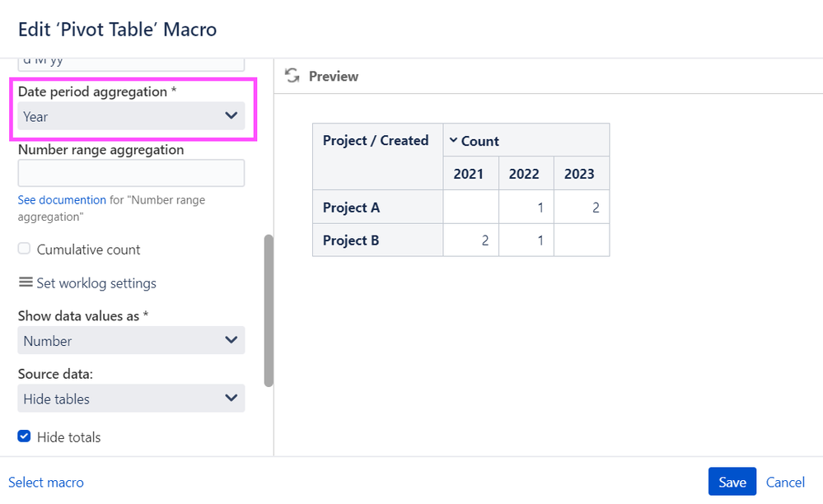Collapse the Count column chevron
Viewport: 823px width, 504px height.
coord(453,141)
